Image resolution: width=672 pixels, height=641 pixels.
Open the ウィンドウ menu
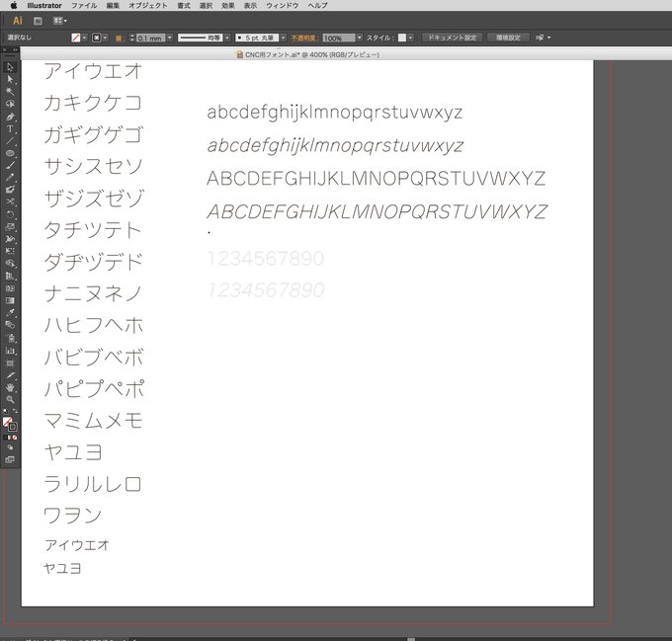point(282,6)
